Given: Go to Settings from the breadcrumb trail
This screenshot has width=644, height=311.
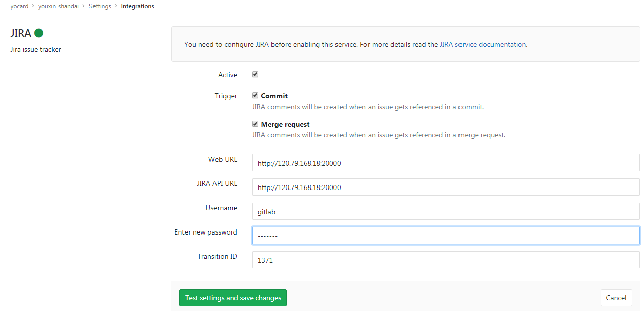Looking at the screenshot, I should (x=100, y=6).
